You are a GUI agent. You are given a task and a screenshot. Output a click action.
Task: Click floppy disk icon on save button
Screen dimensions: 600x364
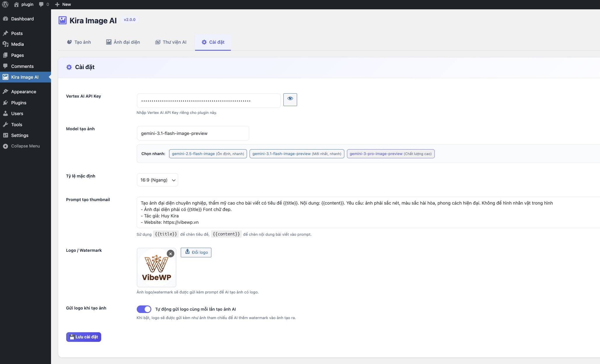(72, 337)
